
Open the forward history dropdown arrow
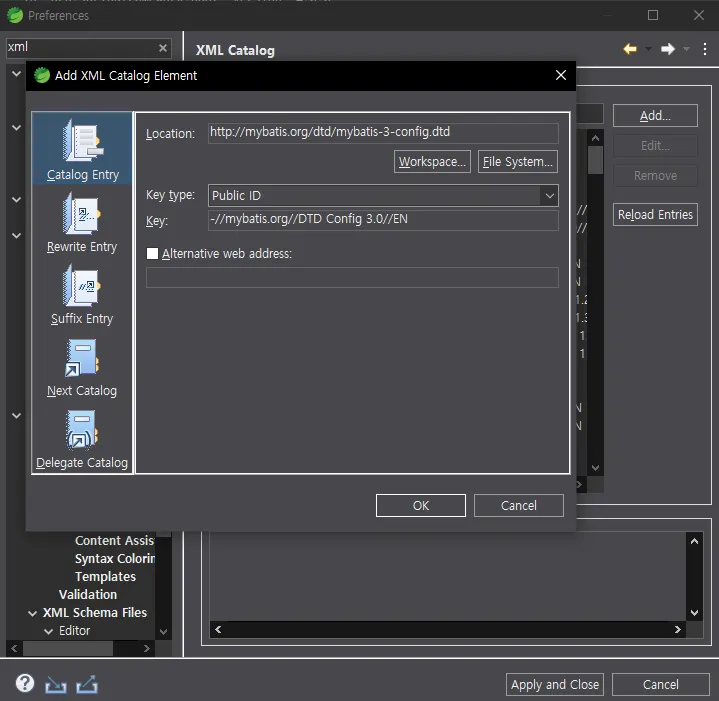pos(686,49)
